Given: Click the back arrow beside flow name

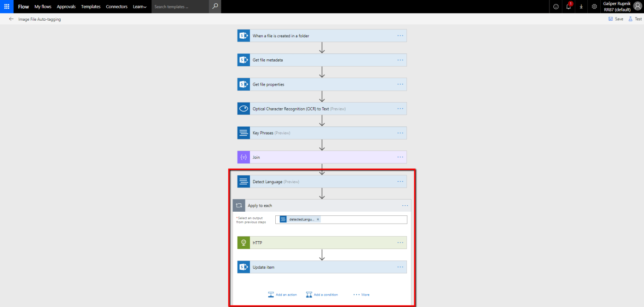Looking at the screenshot, I should tap(11, 19).
